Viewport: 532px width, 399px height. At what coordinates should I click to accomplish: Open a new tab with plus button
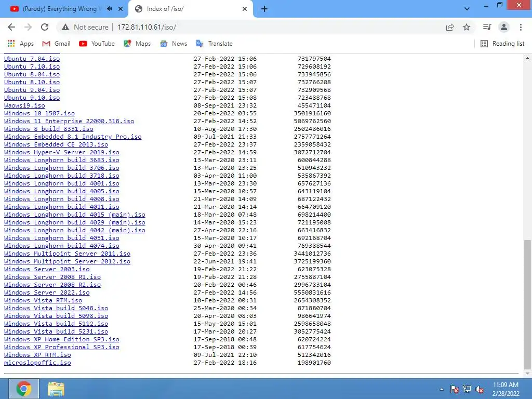point(264,9)
